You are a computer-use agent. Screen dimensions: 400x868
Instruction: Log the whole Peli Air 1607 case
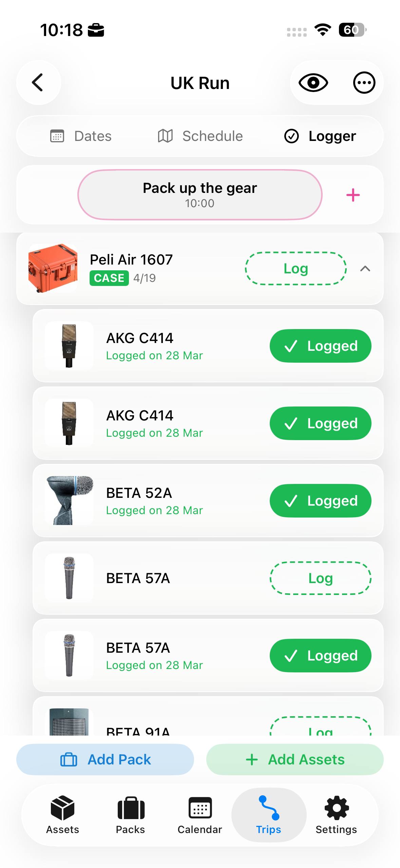[x=296, y=269]
